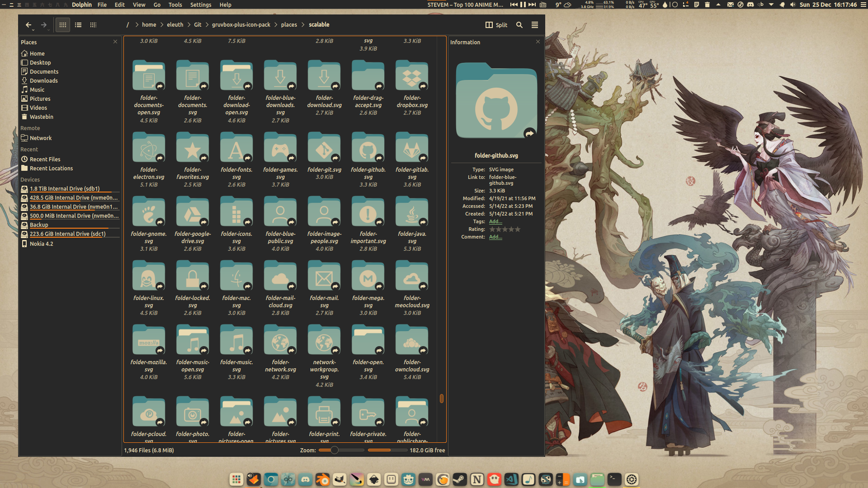
Task: Select the folder-mozilla.svg file icon
Action: tap(149, 340)
